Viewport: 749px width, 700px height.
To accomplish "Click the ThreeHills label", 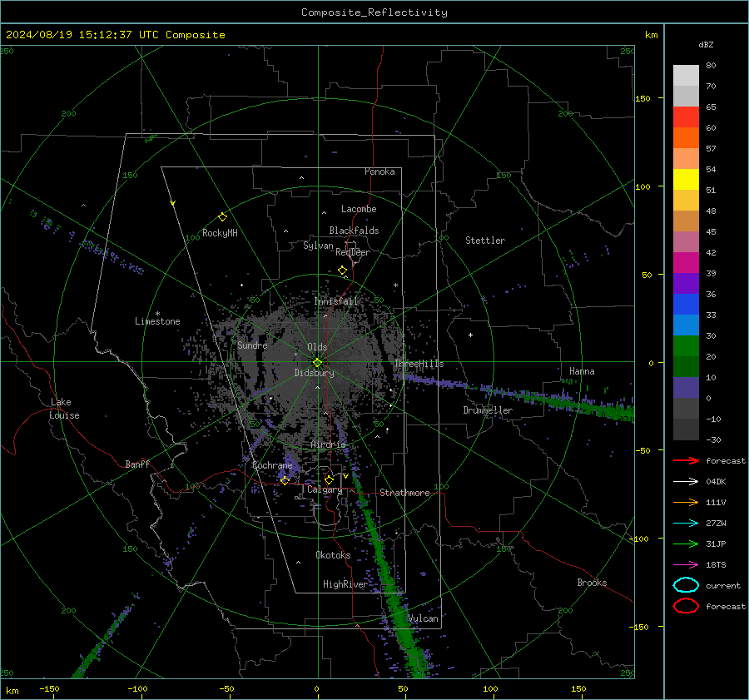I will tap(419, 364).
